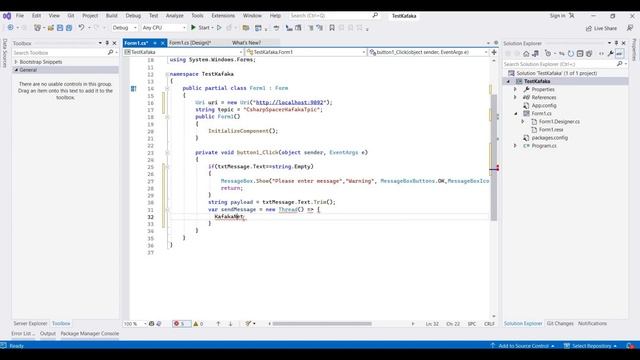Click the Refresh icon in Solution Explorer
This screenshot has width=640, height=360.
click(x=571, y=53)
